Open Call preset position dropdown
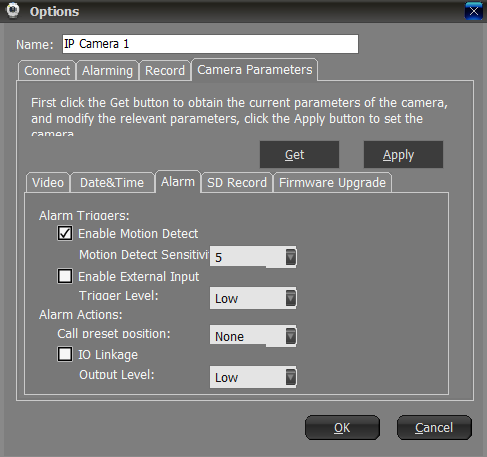The image size is (487, 457). (x=253, y=336)
